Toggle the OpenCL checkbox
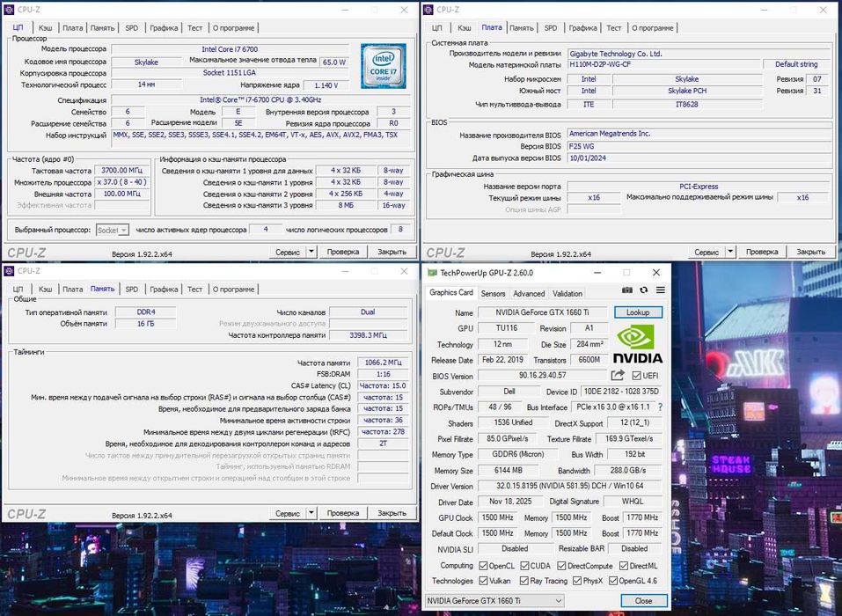The width and height of the screenshot is (842, 616). (x=483, y=566)
